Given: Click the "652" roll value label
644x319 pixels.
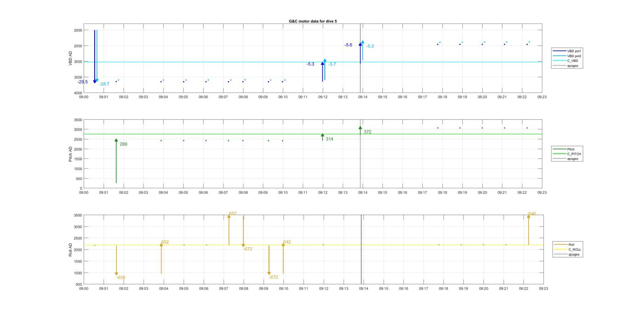Looking at the screenshot, I should pyautogui.click(x=165, y=242).
